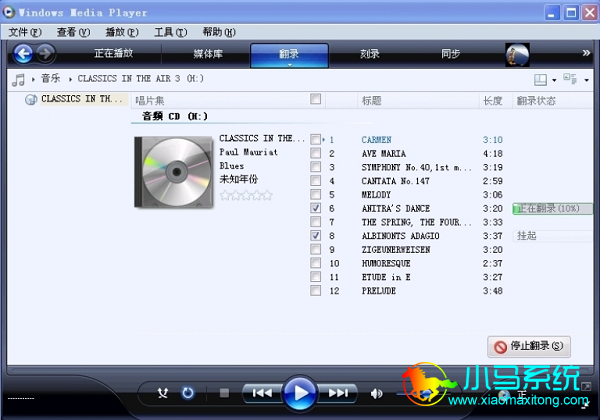Mute the volume speaker icon
This screenshot has height=420, width=600.
377,393
